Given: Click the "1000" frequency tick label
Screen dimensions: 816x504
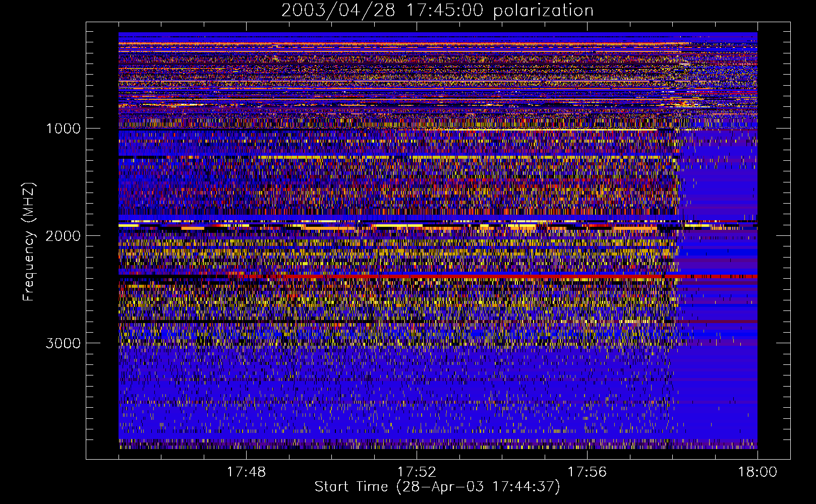Looking at the screenshot, I should (63, 129).
